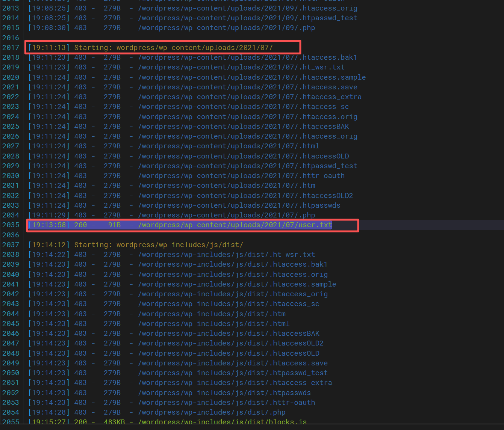504x430 pixels.
Task: Click the .ht_wsr.txt path in uploads/2021/07
Action: (241, 67)
